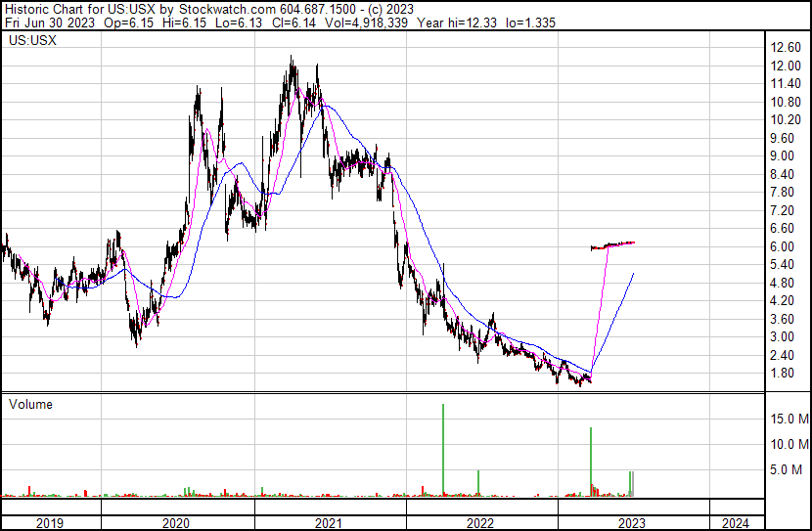This screenshot has height=531, width=812.
Task: Select the 9.00 price axis label
Action: [782, 155]
